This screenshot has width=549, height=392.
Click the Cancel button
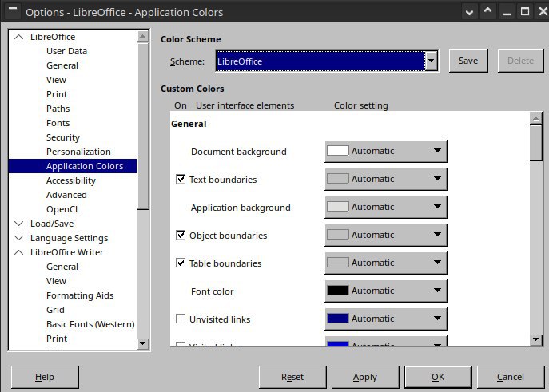tap(511, 377)
